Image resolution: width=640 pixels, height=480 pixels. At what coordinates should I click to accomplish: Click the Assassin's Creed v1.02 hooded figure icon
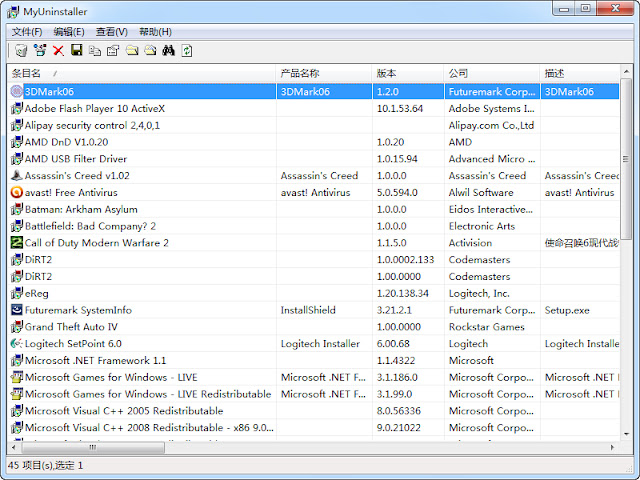(17, 176)
